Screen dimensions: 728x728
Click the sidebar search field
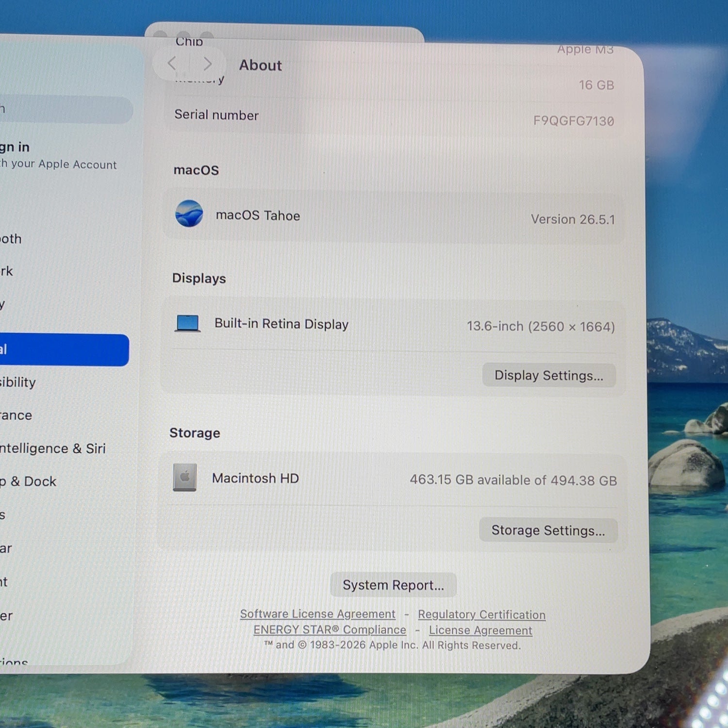[x=66, y=109]
